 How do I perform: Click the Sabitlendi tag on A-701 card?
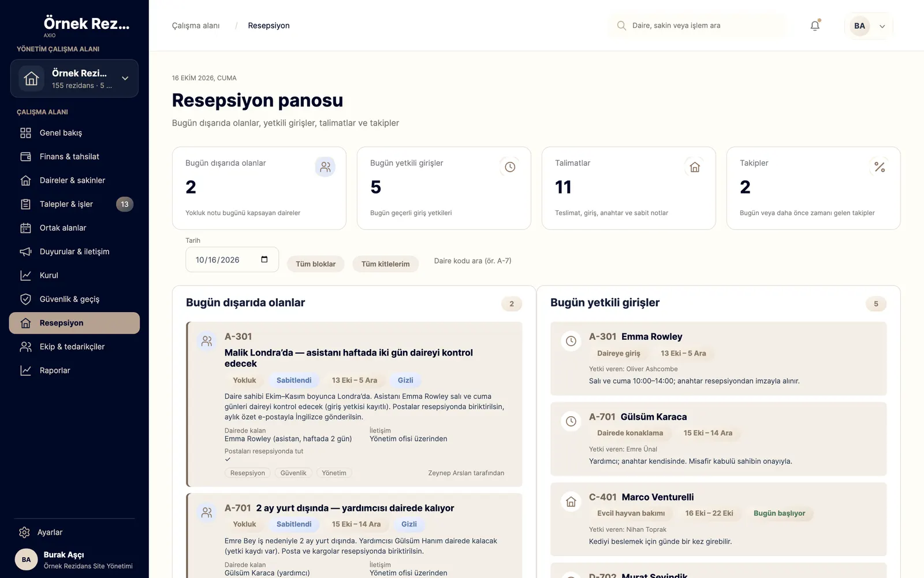pos(294,524)
